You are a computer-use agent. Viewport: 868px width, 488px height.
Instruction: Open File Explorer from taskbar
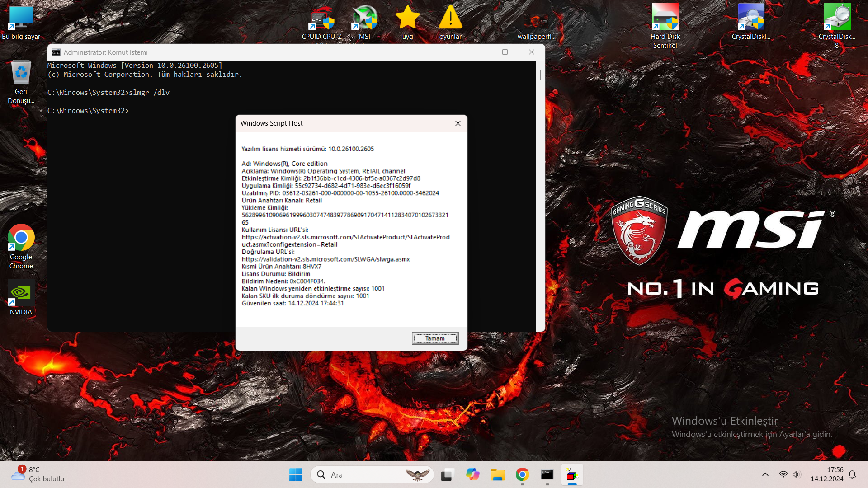[x=497, y=474]
